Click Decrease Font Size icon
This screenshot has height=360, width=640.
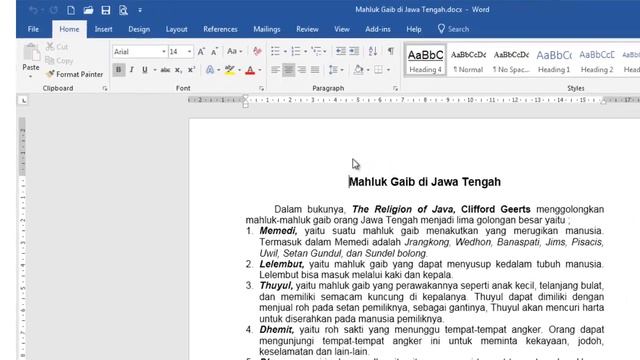(x=215, y=52)
